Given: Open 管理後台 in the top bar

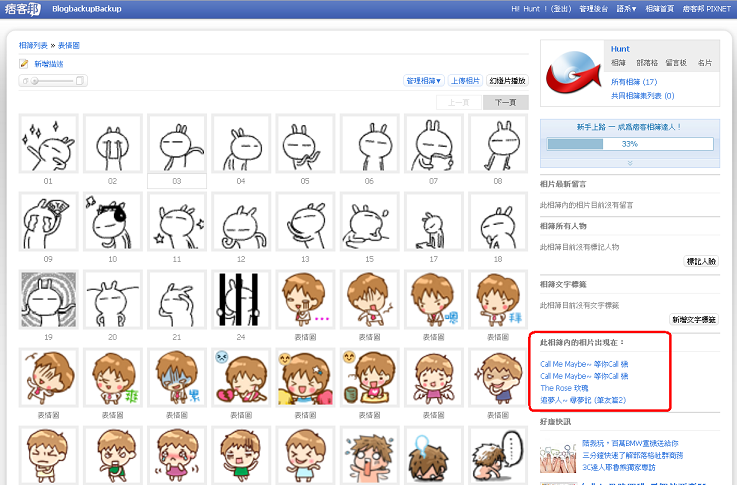Looking at the screenshot, I should 593,9.
